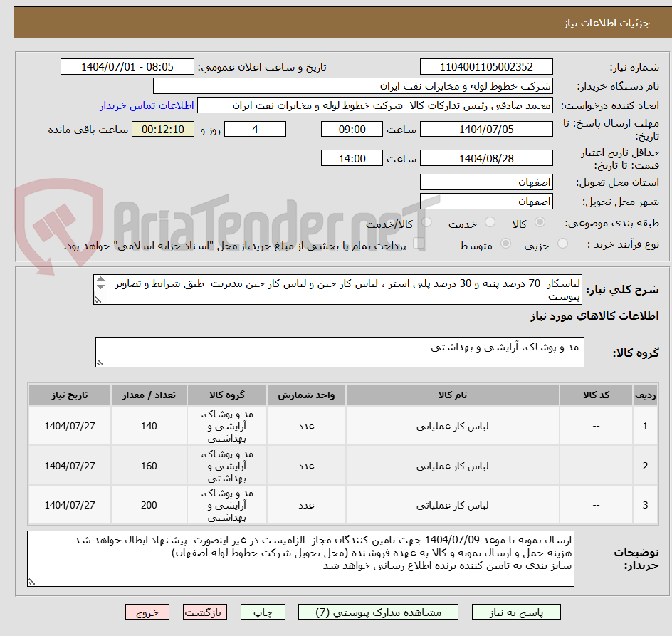Click the deadline time field 09:00
This screenshot has height=636, width=672.
pyautogui.click(x=352, y=129)
